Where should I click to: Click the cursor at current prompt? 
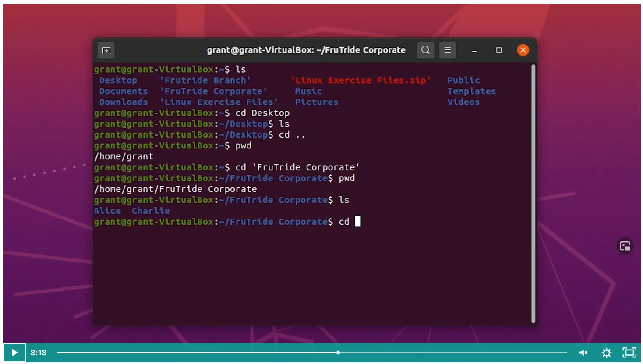point(357,221)
